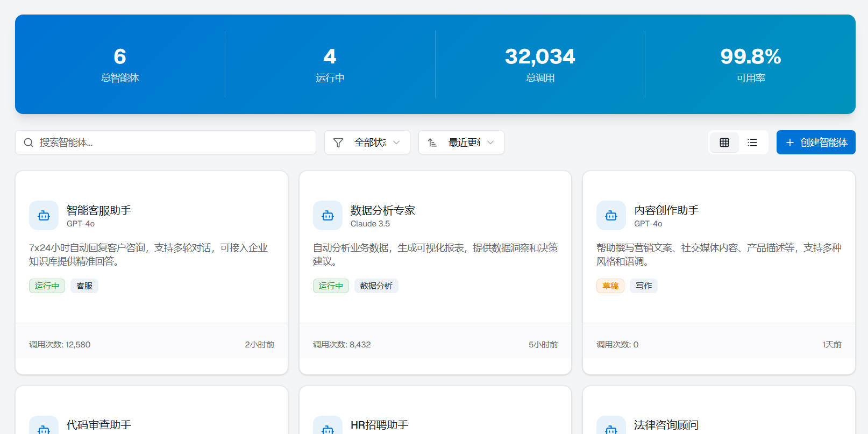Click the 客服 tag
Viewport: 868px width, 434px height.
84,286
